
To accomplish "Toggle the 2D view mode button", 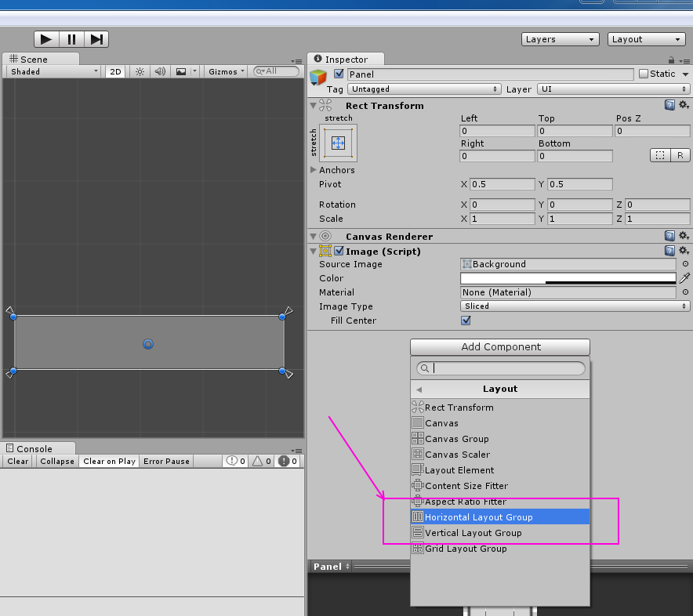I will click(115, 71).
